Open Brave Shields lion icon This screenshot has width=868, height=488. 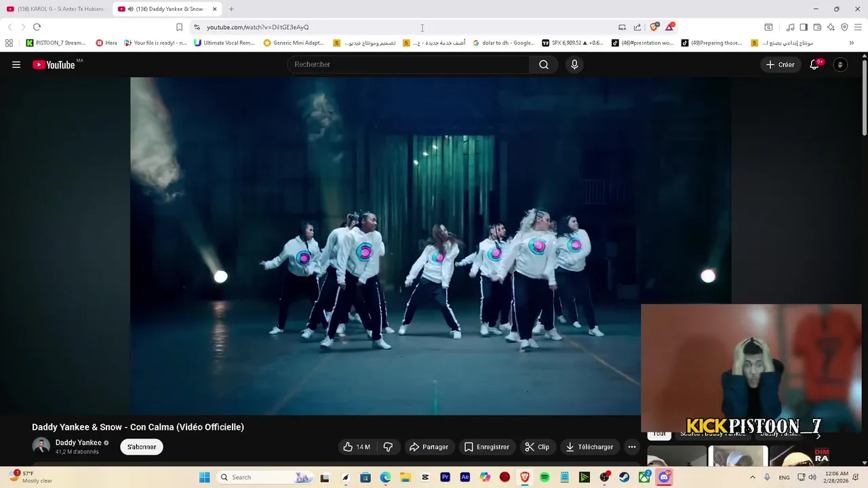[654, 27]
